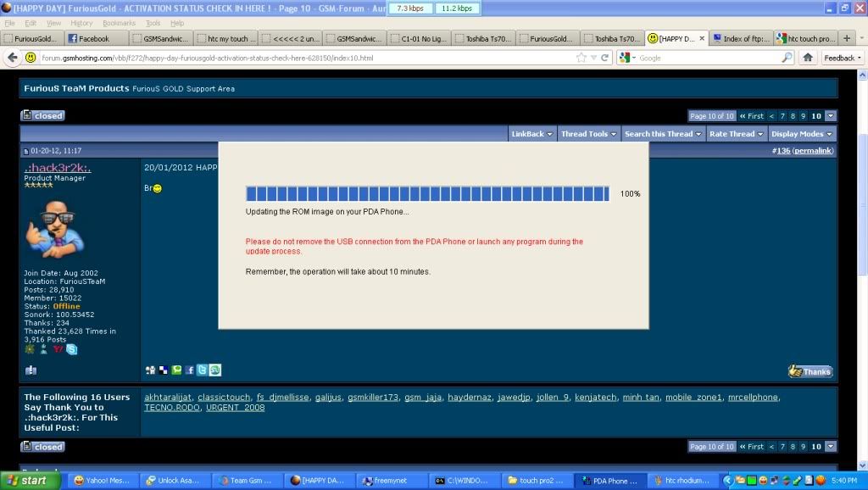Open Search this Thread dropdown
Image resolution: width=868 pixels, height=490 pixels.
pos(663,133)
